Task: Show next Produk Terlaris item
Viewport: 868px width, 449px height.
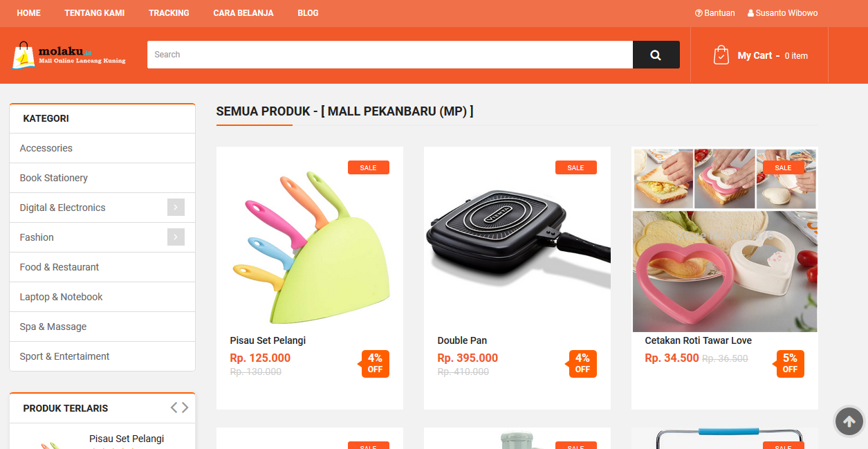Action: (185, 407)
